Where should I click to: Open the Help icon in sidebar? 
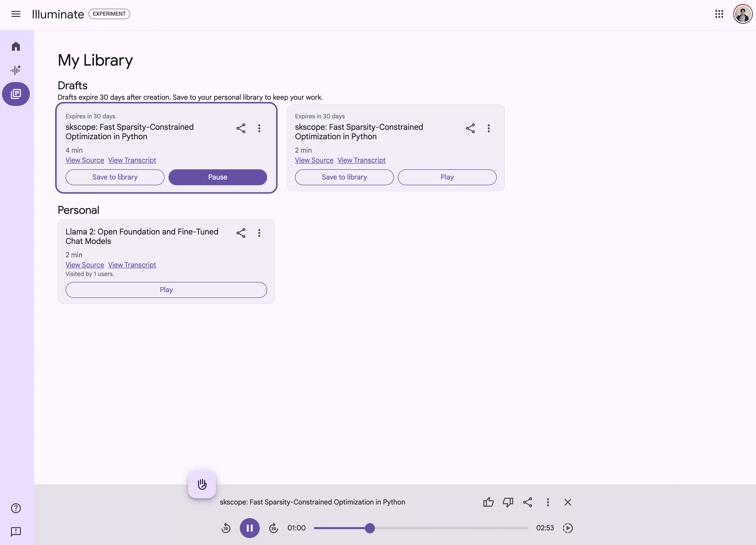tap(16, 508)
